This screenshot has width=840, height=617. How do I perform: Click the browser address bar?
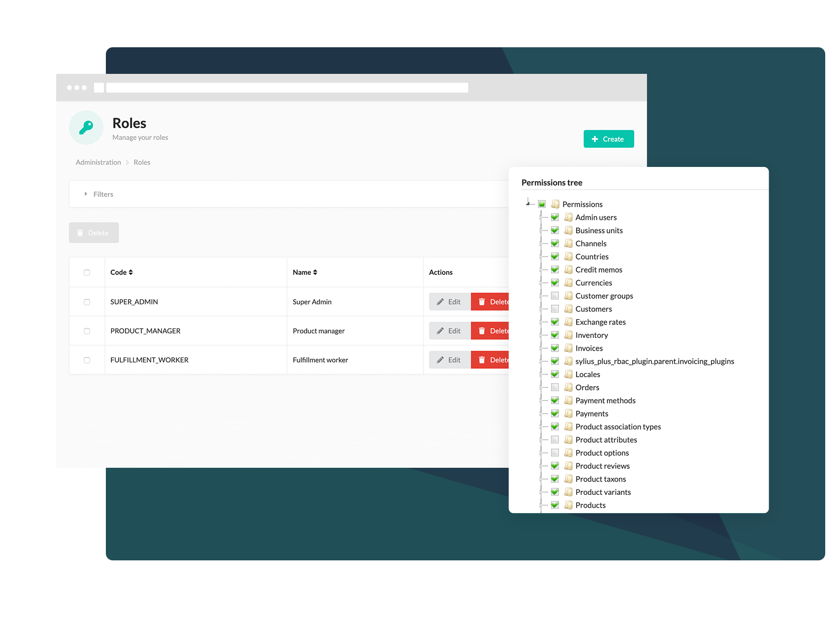[x=287, y=88]
